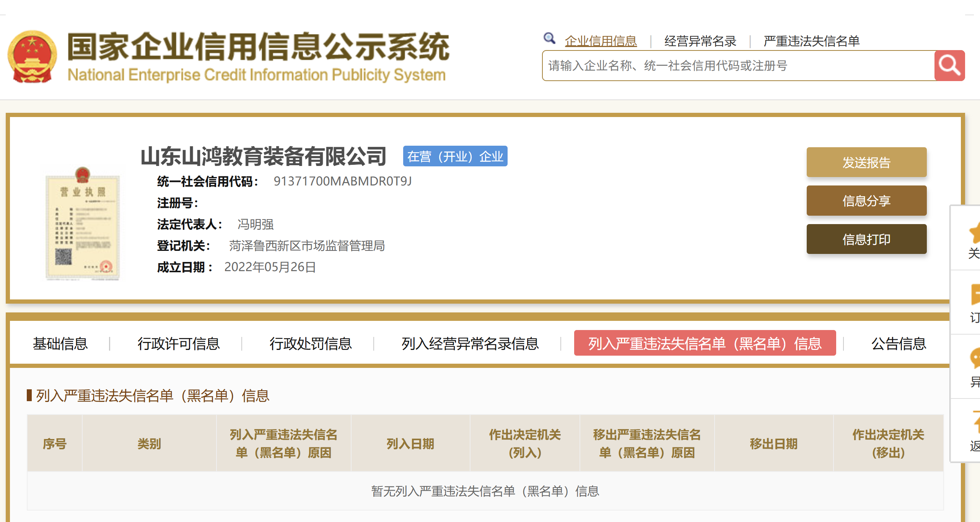Click the red search magnifier button
The height and width of the screenshot is (522, 980).
click(949, 65)
